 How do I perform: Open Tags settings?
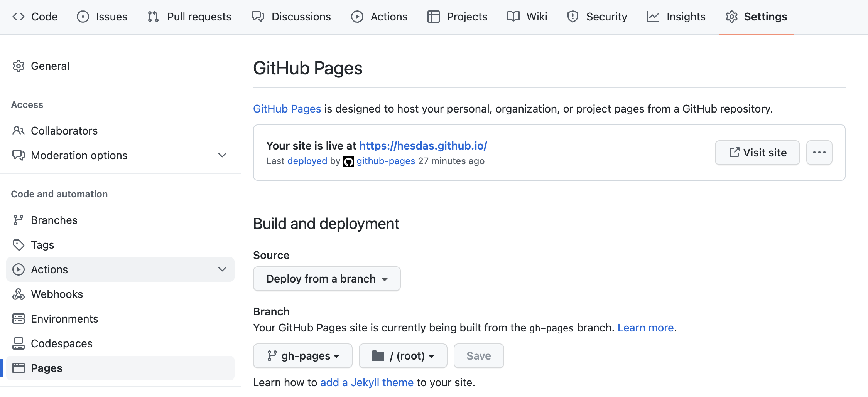click(x=120, y=245)
